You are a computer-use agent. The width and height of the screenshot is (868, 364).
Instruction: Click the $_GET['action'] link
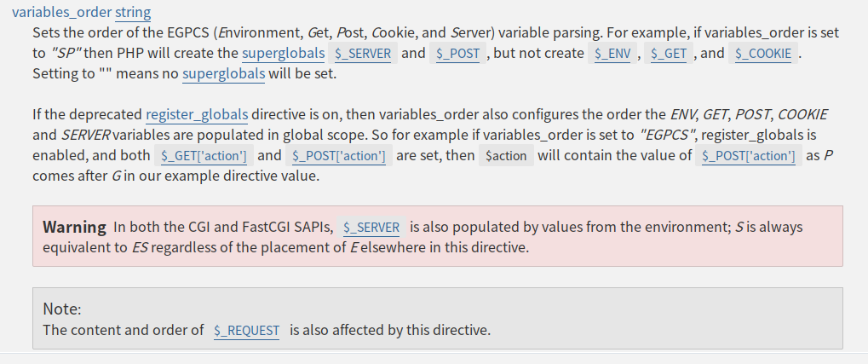click(x=204, y=156)
